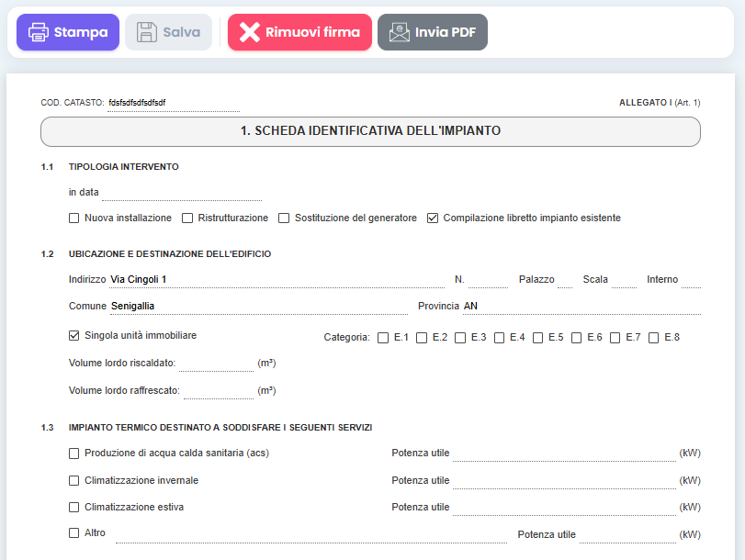Select category E.4 checkbox
The width and height of the screenshot is (745, 560).
coord(499,338)
